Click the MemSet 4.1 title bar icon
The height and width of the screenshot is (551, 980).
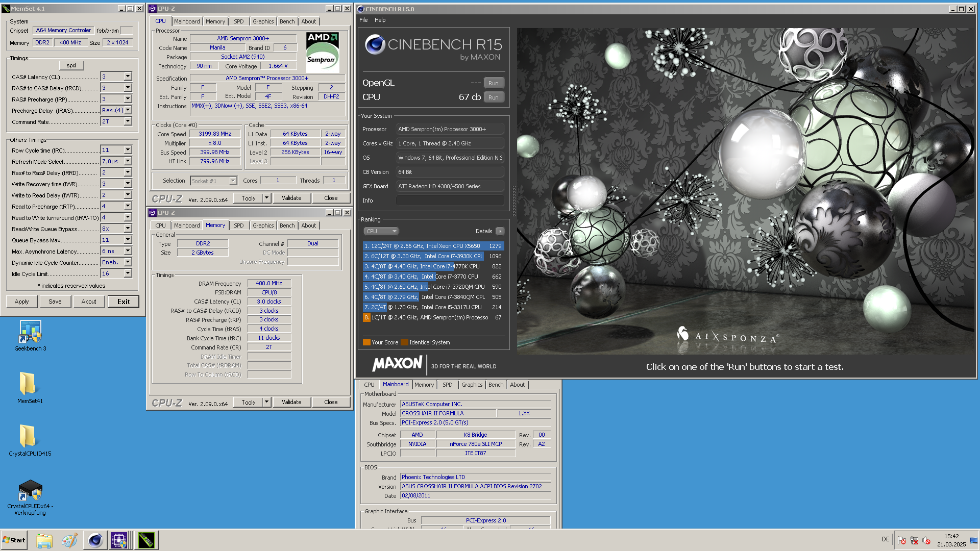[x=6, y=9]
